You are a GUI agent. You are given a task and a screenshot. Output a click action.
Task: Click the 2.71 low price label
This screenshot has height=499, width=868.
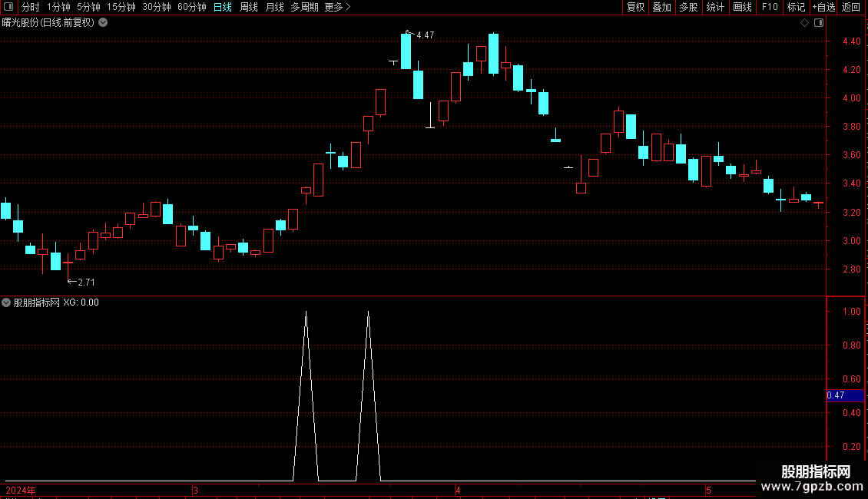pyautogui.click(x=86, y=283)
